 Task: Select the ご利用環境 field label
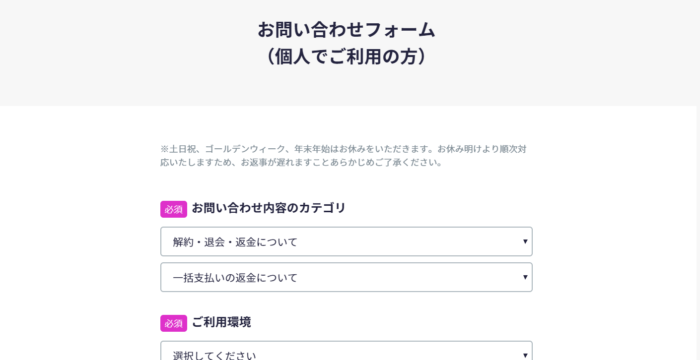pyautogui.click(x=221, y=322)
